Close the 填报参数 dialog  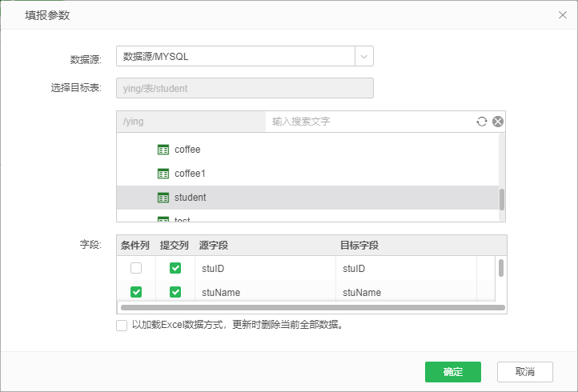pos(562,15)
